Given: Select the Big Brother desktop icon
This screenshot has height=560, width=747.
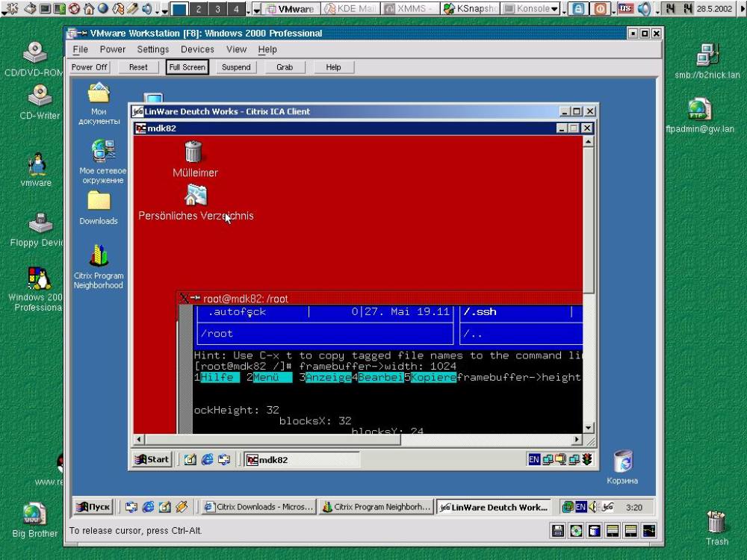Looking at the screenshot, I should point(35,514).
